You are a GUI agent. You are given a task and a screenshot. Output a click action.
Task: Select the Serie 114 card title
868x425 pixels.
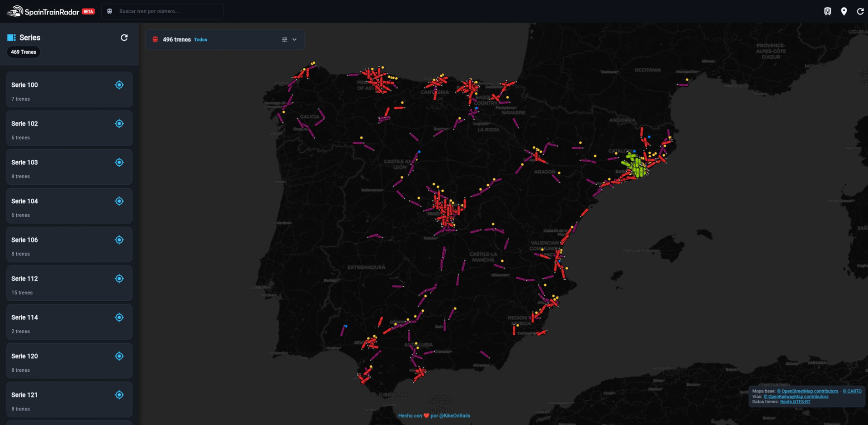(24, 318)
